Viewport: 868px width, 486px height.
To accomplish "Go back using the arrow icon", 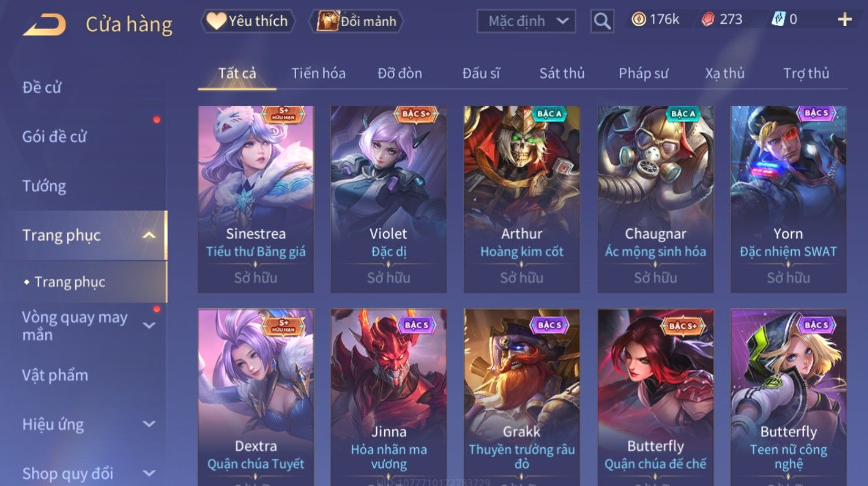I will coord(44,25).
